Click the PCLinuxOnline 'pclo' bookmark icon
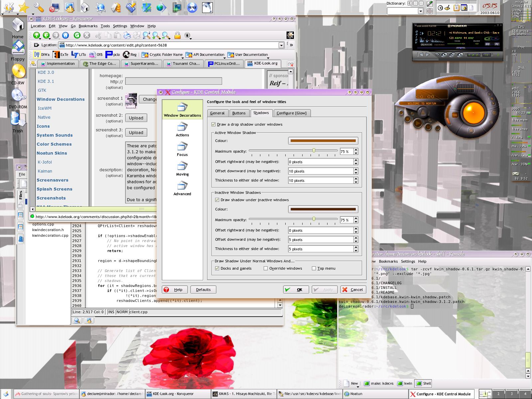The image size is (532, 399). point(113,55)
